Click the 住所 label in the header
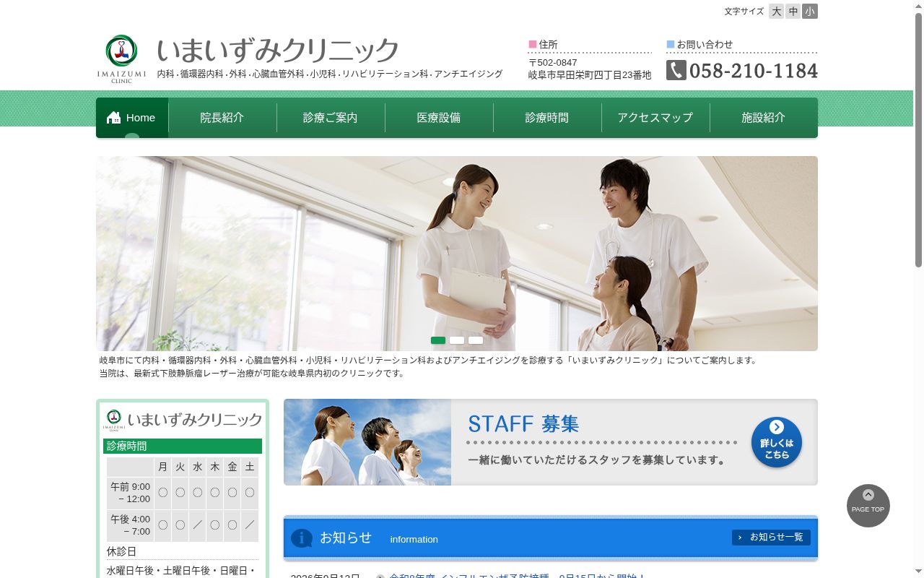The image size is (924, 578). coord(548,45)
